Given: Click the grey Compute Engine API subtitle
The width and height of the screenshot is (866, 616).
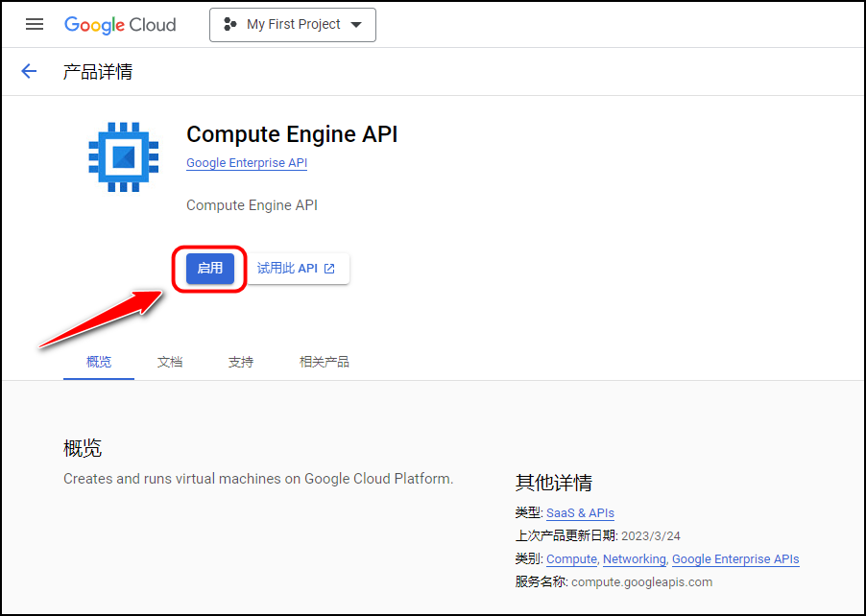Looking at the screenshot, I should (x=252, y=205).
